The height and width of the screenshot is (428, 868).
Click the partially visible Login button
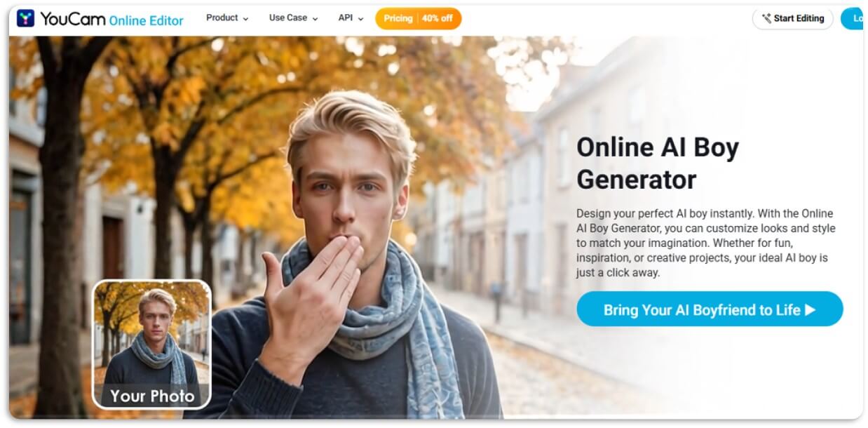(x=852, y=19)
